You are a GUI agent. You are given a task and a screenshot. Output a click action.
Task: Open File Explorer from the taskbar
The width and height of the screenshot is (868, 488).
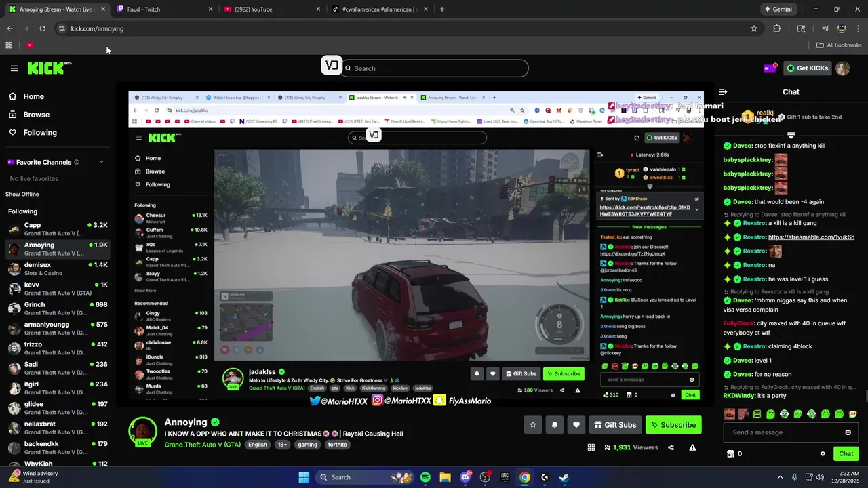[x=445, y=477]
